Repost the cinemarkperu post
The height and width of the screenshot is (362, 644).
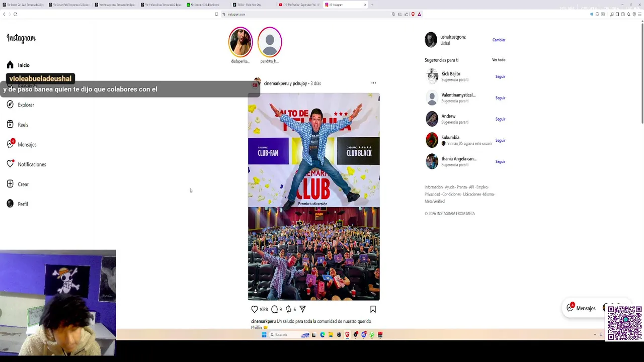pos(289,309)
